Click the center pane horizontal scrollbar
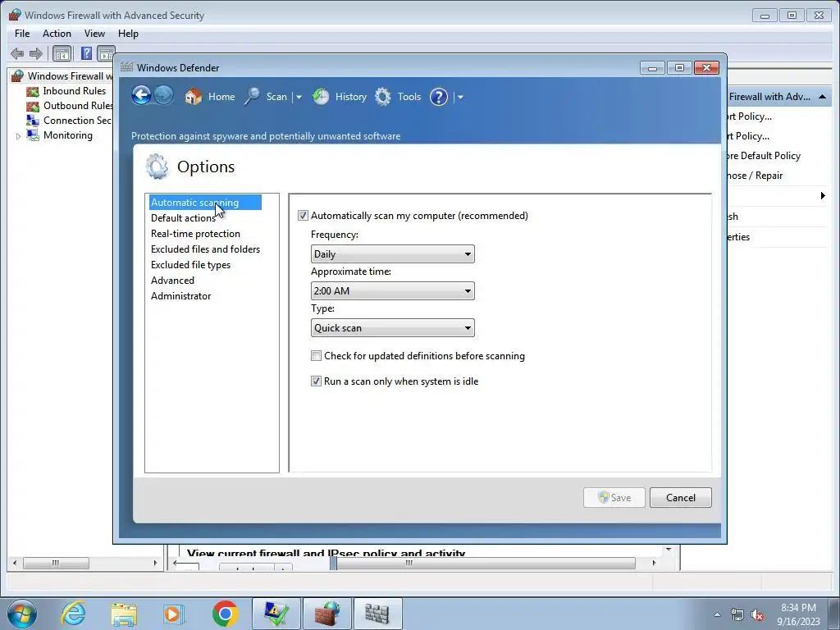Viewport: 840px width, 630px height. click(x=485, y=563)
